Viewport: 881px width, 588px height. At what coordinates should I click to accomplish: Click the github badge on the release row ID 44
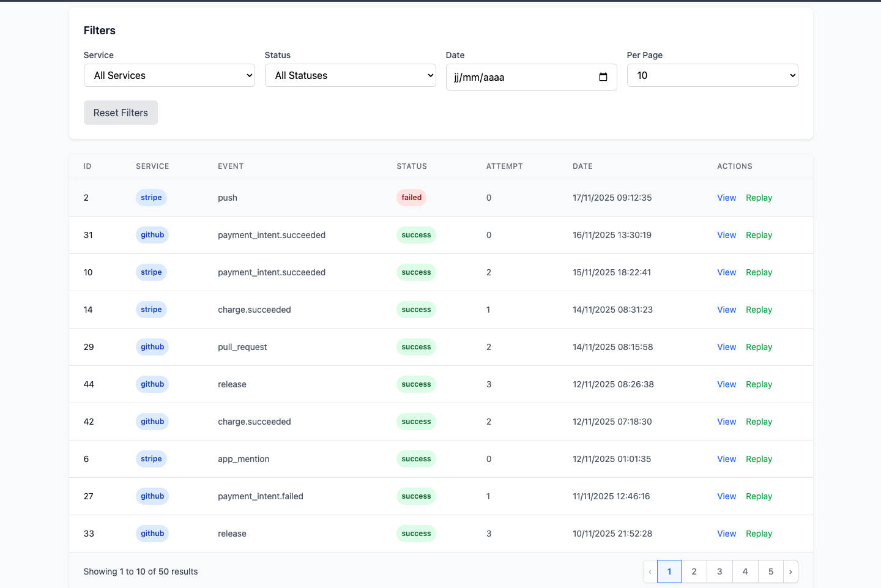(x=152, y=384)
